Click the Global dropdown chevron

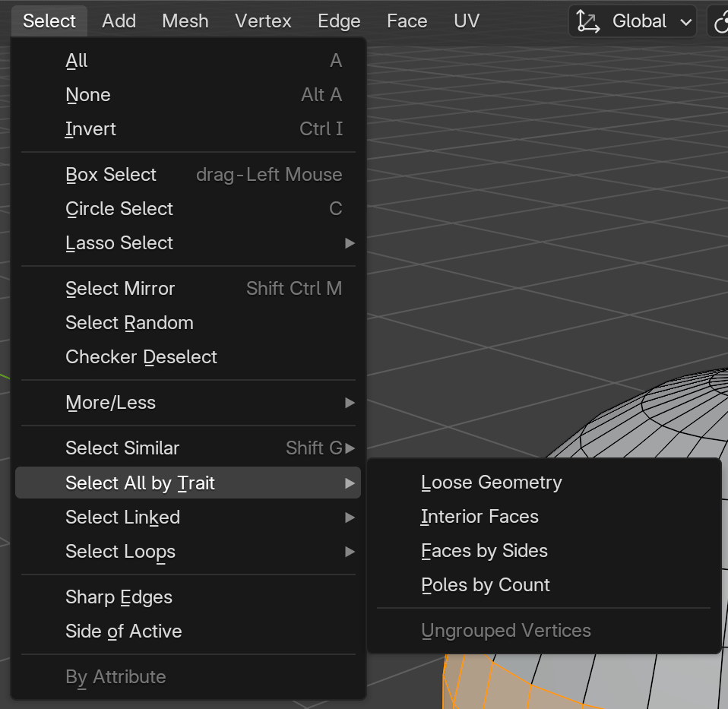tap(685, 22)
